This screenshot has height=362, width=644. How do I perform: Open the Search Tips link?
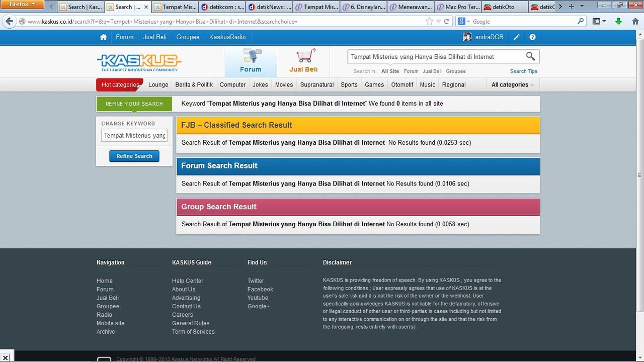[524, 71]
